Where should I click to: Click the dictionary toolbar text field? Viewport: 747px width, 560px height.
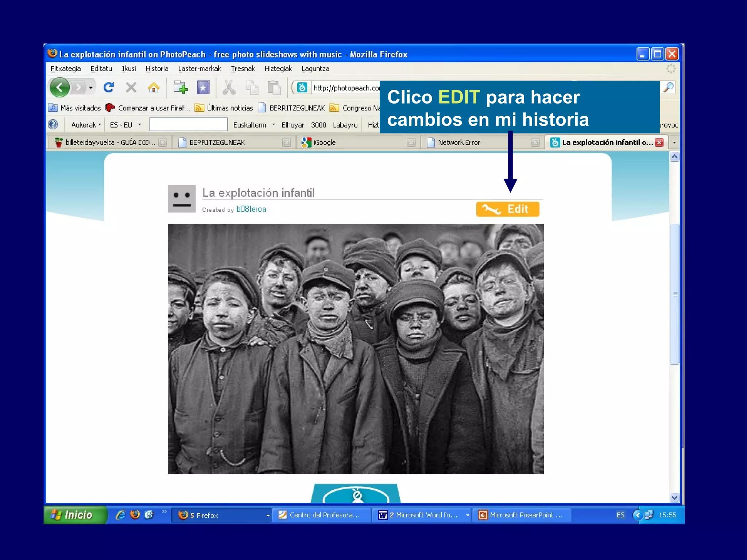point(188,125)
